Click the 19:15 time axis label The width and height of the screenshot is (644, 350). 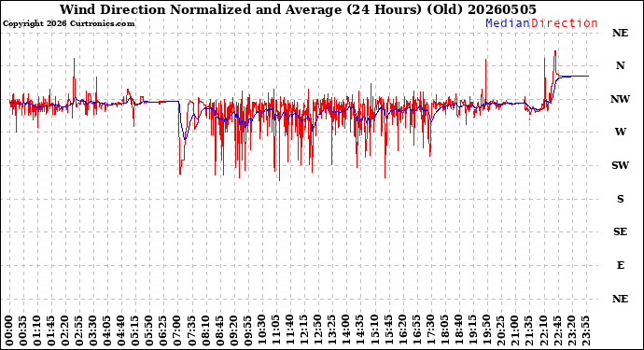(x=472, y=330)
